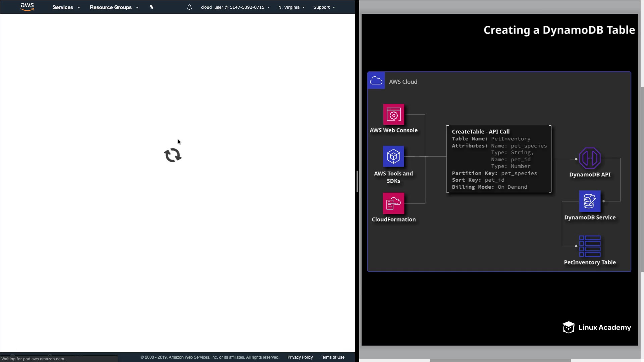Image resolution: width=644 pixels, height=362 pixels.
Task: Open the Support menu
Action: point(324,7)
